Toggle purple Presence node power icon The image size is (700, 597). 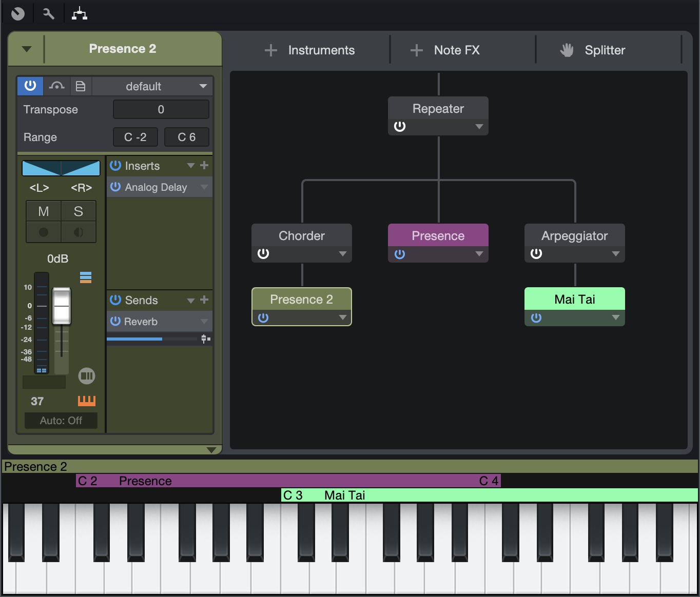(400, 254)
